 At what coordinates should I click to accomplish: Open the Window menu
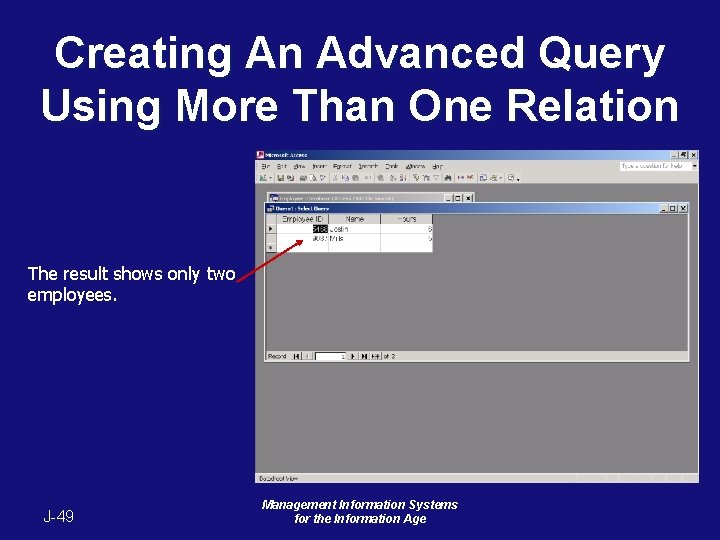coord(416,166)
